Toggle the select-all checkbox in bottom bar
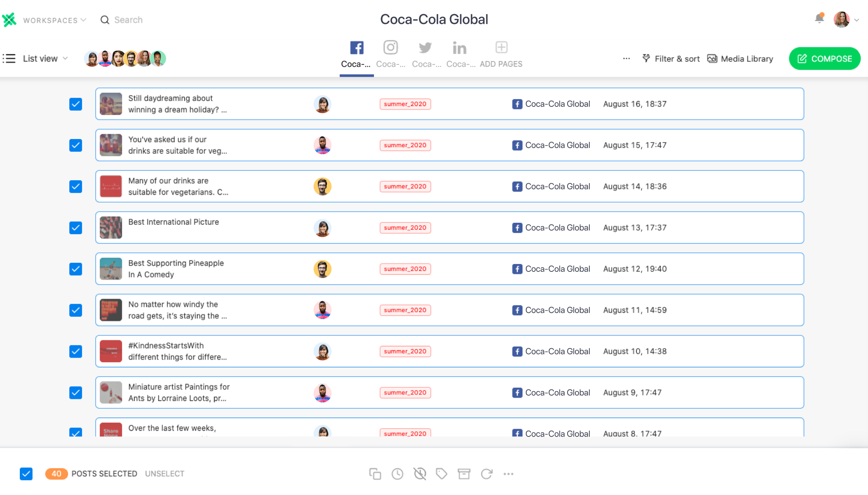The image size is (868, 495). (x=26, y=474)
